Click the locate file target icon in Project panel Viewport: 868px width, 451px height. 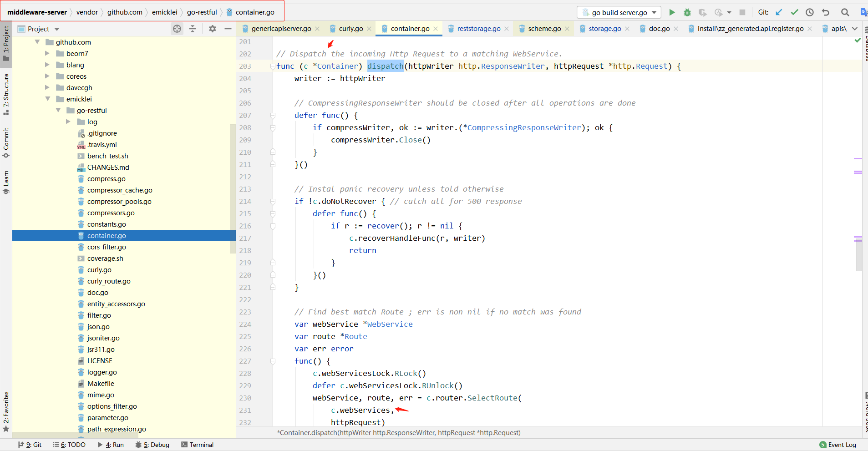[x=177, y=29]
